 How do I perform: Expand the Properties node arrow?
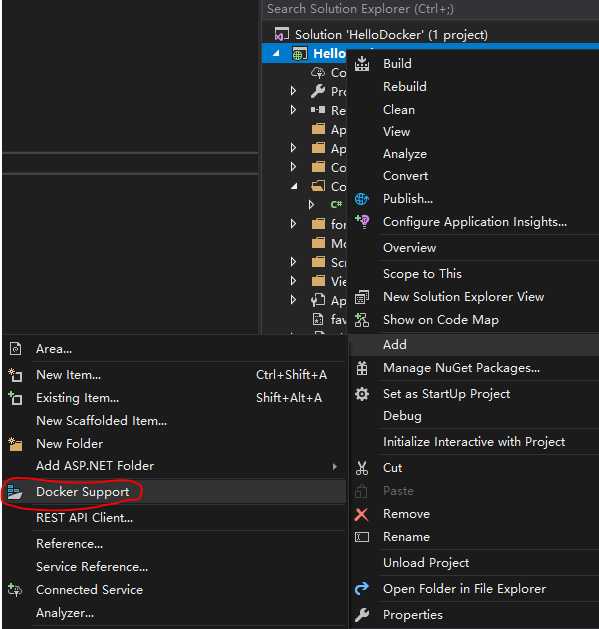coord(293,91)
